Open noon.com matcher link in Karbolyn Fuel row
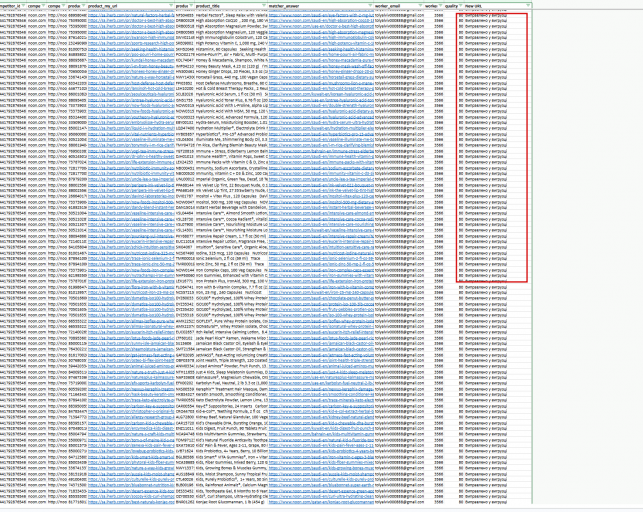 coord(322,383)
